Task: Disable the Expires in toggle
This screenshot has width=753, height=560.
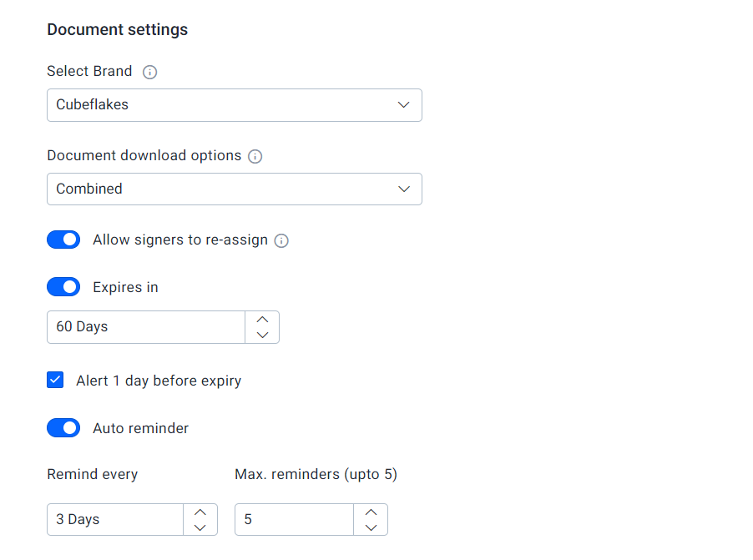Action: (x=63, y=286)
